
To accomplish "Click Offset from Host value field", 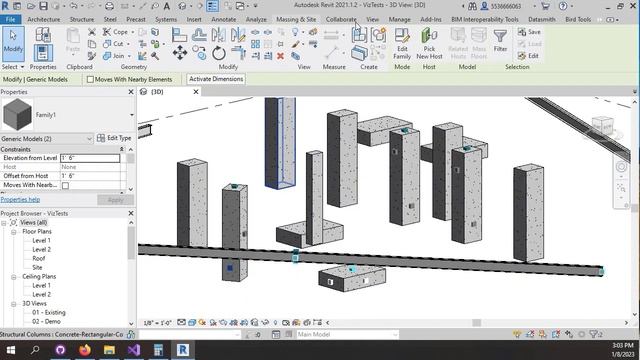I will (x=90, y=176).
